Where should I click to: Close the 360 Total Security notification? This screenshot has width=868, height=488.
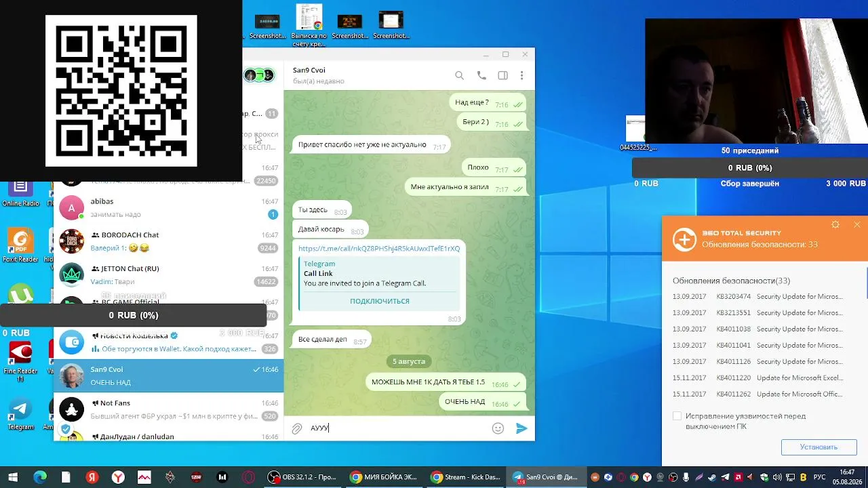(857, 225)
